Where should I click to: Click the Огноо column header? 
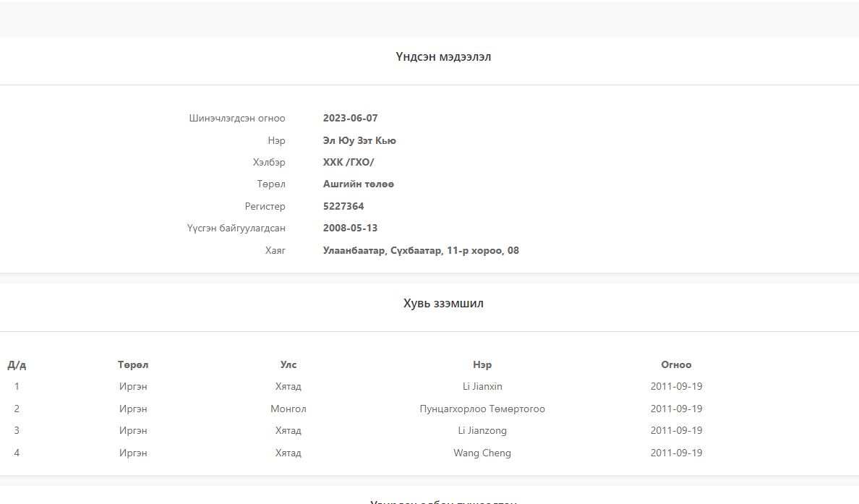pos(676,364)
